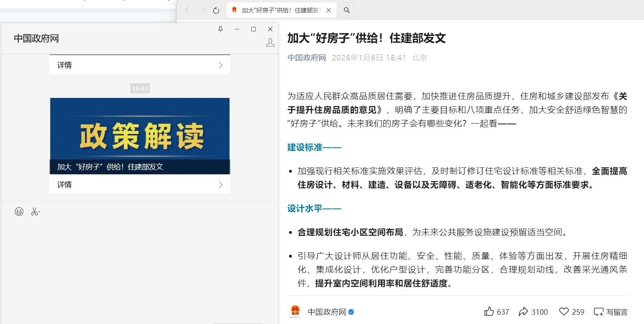Click the bold text 关于提升住房品质的意见

[x=457, y=103]
